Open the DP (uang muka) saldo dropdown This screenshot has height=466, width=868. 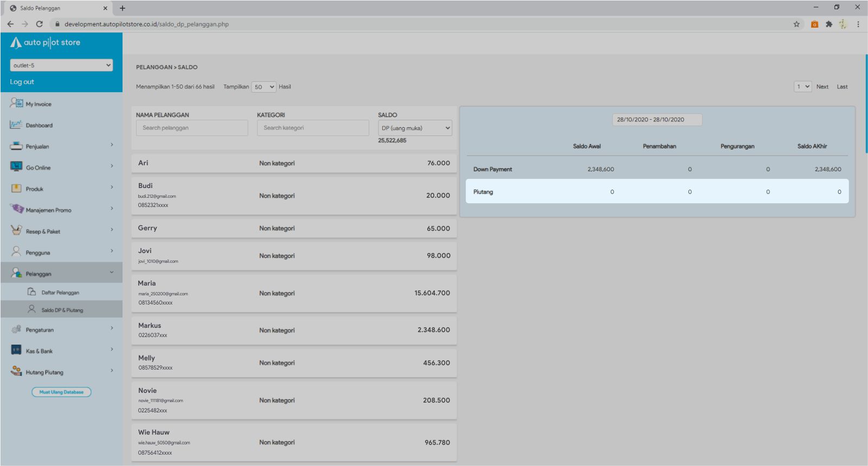click(415, 128)
